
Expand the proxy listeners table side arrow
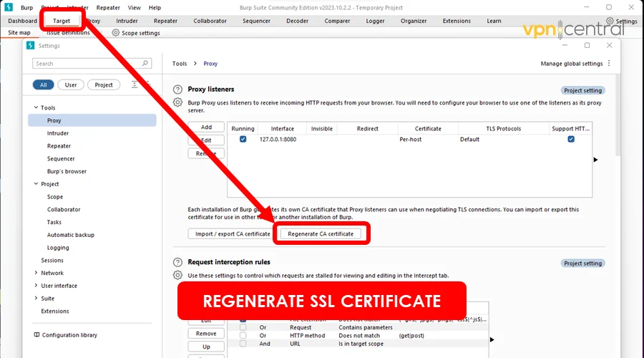tap(595, 160)
